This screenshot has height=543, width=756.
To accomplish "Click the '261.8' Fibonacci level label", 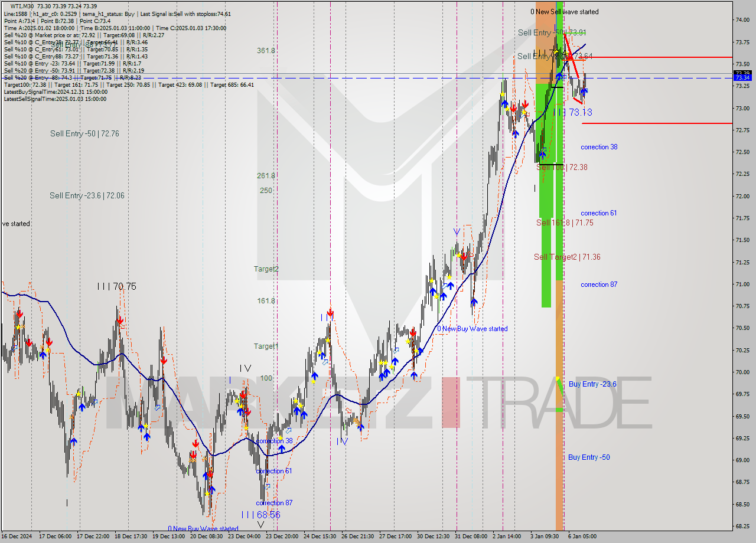I will pyautogui.click(x=266, y=176).
